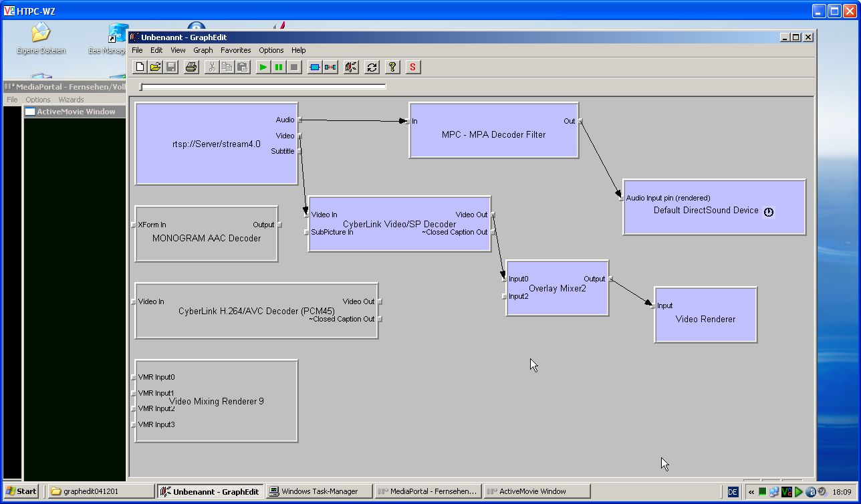This screenshot has height=504, width=861.
Task: Open the View menu in GraphEdit
Action: pos(178,50)
